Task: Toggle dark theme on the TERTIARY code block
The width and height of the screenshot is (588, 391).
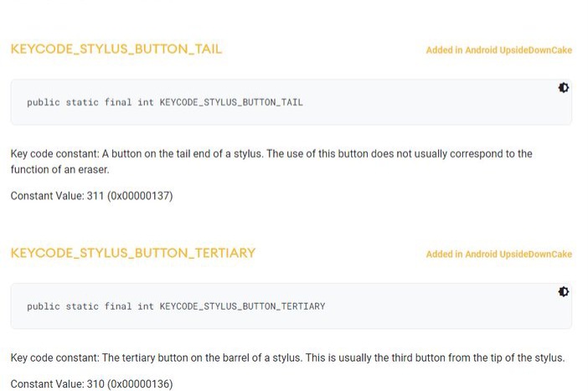Action: coord(564,291)
